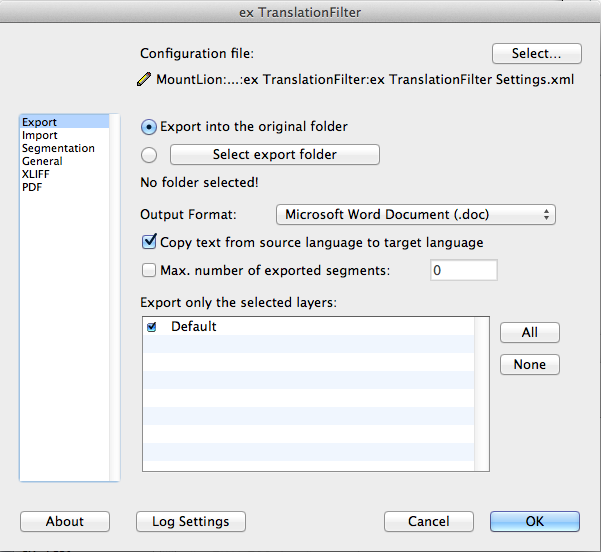Select the Export into original folder radio
The height and width of the screenshot is (552, 601).
149,127
